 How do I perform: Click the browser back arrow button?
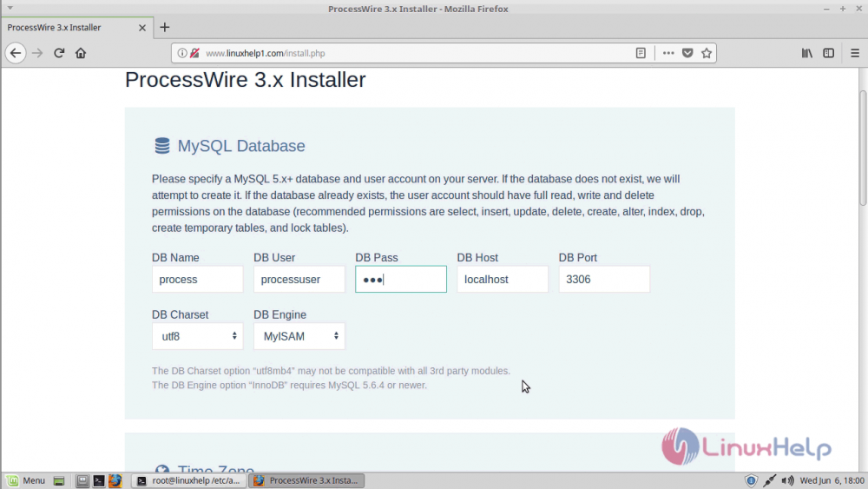coord(16,53)
